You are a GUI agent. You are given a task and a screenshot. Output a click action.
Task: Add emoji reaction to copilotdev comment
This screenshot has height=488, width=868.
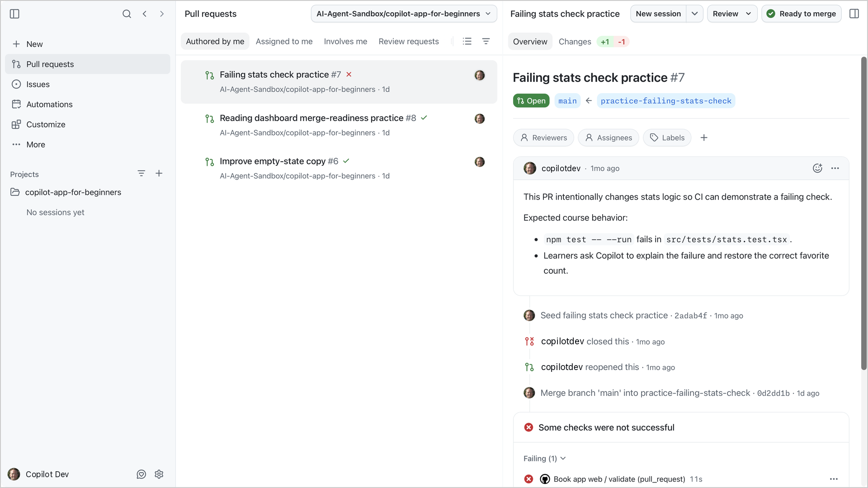click(x=817, y=168)
